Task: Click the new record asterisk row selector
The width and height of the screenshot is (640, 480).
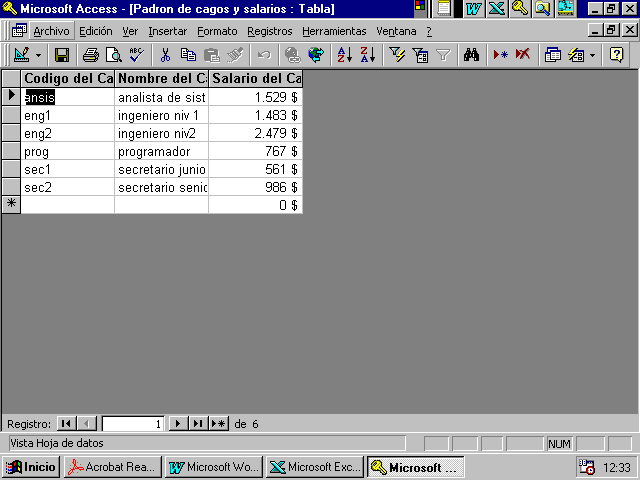Action: [x=11, y=204]
